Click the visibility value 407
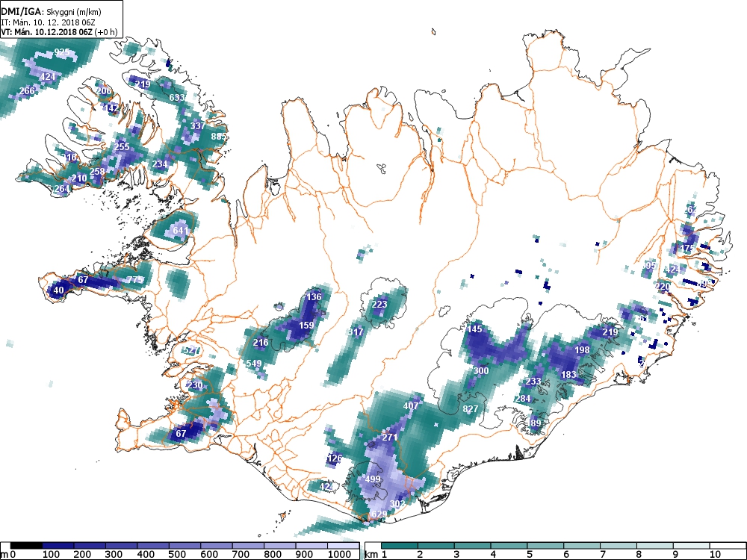 pyautogui.click(x=411, y=406)
